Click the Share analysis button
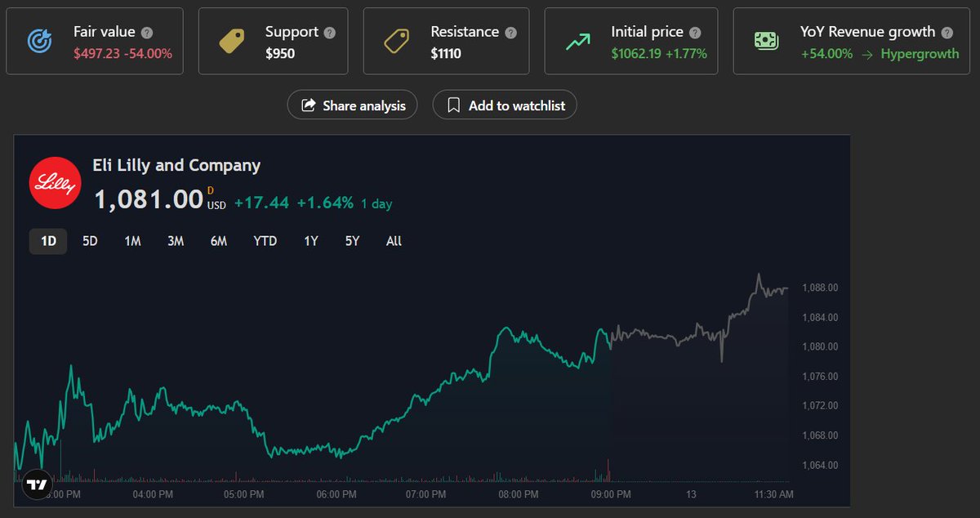The height and width of the screenshot is (518, 980). click(x=353, y=105)
